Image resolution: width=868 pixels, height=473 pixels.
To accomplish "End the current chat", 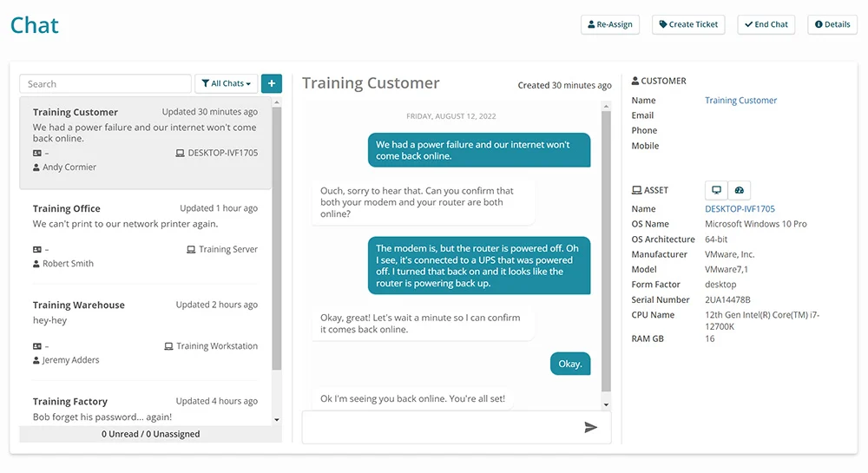I will point(766,24).
